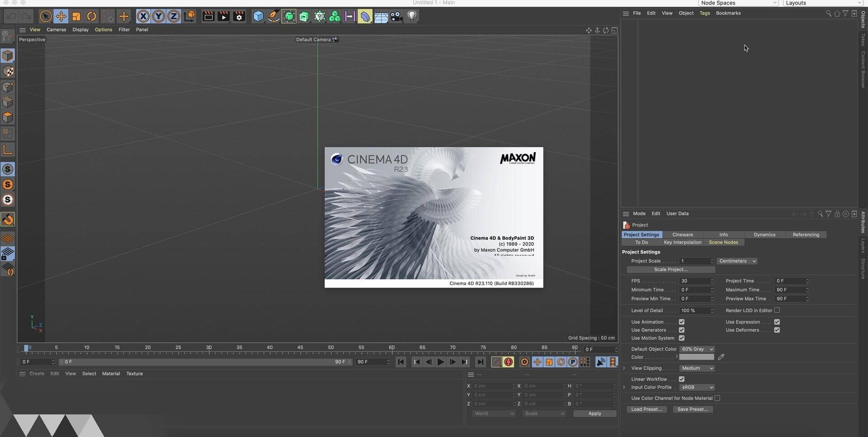Click the Camera object icon
This screenshot has width=868, height=437.
click(396, 17)
